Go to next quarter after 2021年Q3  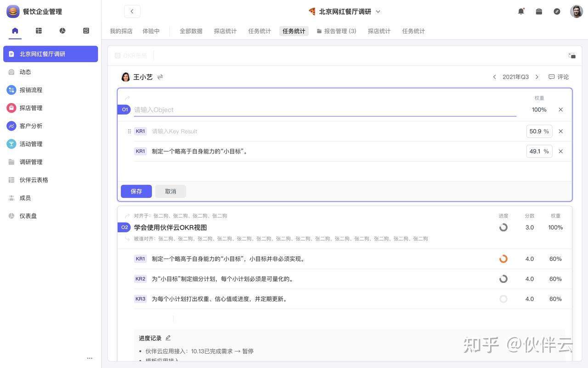(537, 77)
